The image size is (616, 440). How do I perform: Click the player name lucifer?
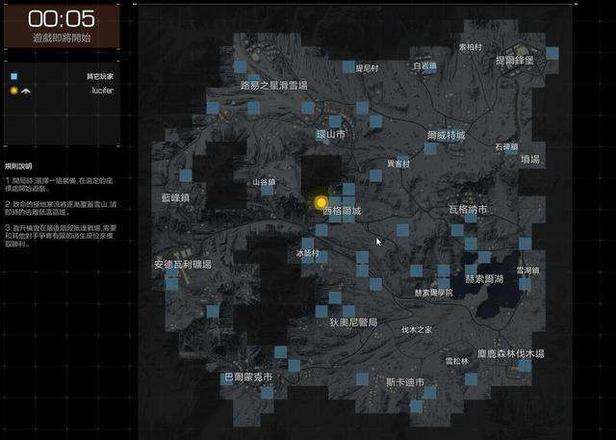point(103,90)
